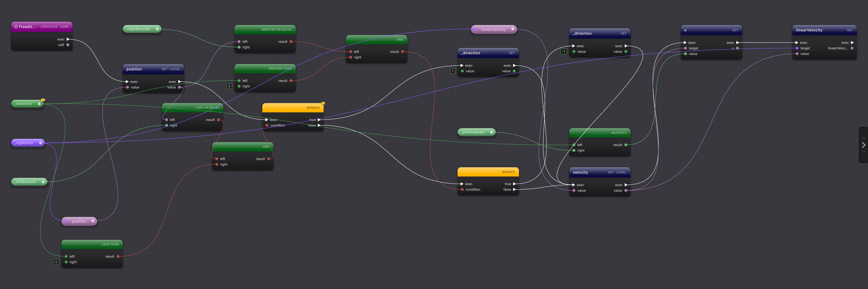This screenshot has width=868, height=289.
Task: Click result port of LESS OR EQUAL node
Action: (218, 120)
